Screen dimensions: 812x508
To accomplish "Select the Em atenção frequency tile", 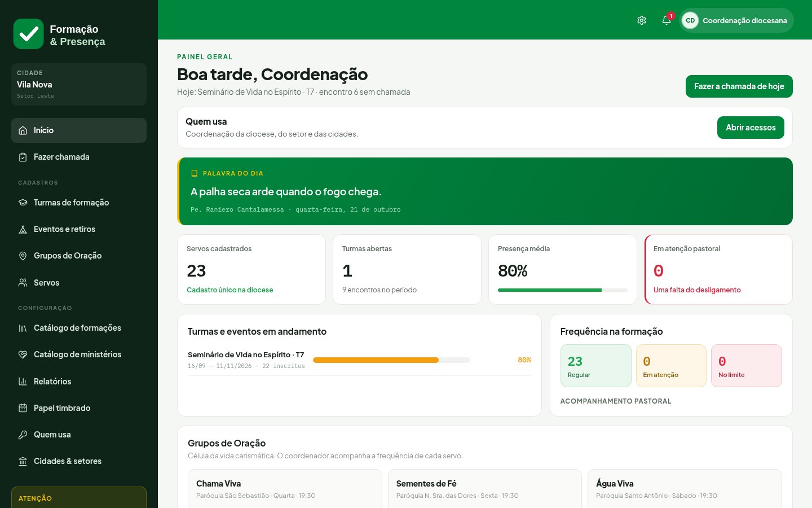I will click(x=671, y=366).
